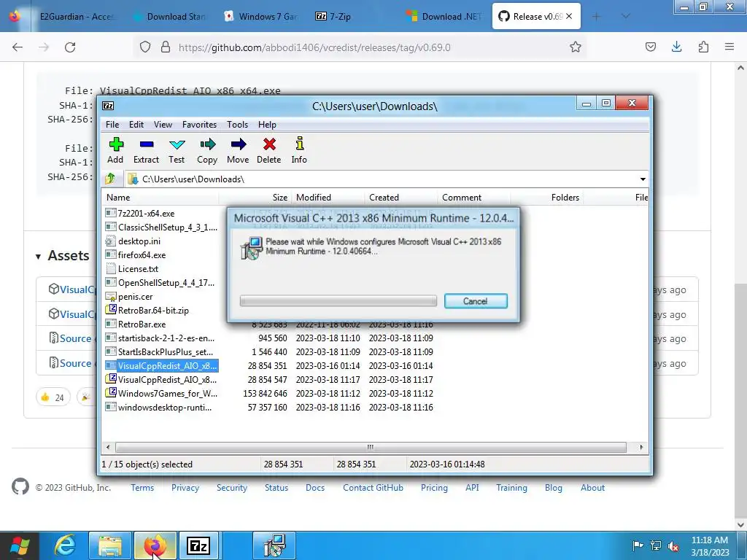The height and width of the screenshot is (560, 747).
Task: Click the Comment column header
Action: (x=473, y=197)
